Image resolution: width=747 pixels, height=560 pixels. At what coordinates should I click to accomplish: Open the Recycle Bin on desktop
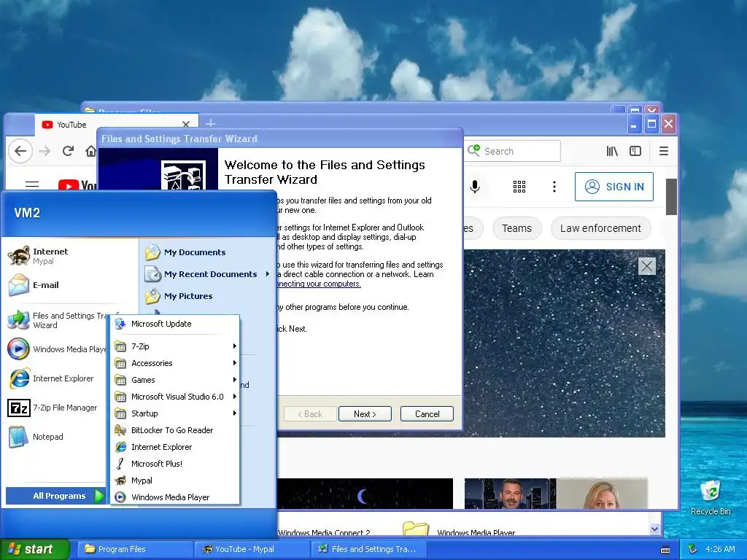pyautogui.click(x=711, y=497)
